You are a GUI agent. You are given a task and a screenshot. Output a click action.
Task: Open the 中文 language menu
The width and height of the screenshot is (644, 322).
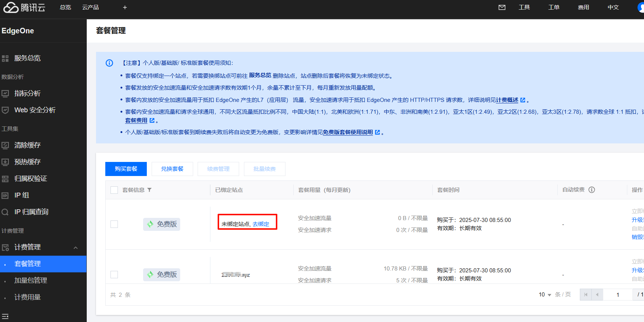coord(613,7)
